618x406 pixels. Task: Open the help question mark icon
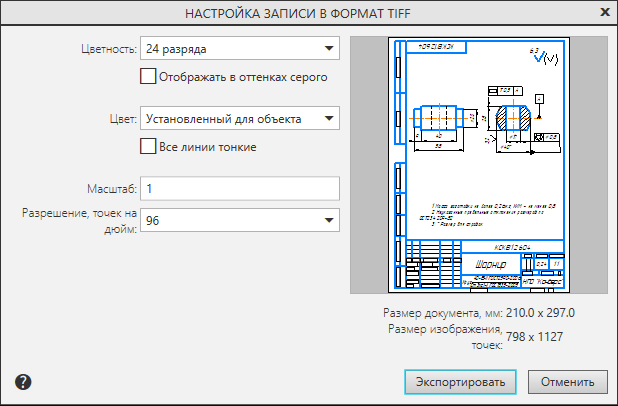coord(24,381)
